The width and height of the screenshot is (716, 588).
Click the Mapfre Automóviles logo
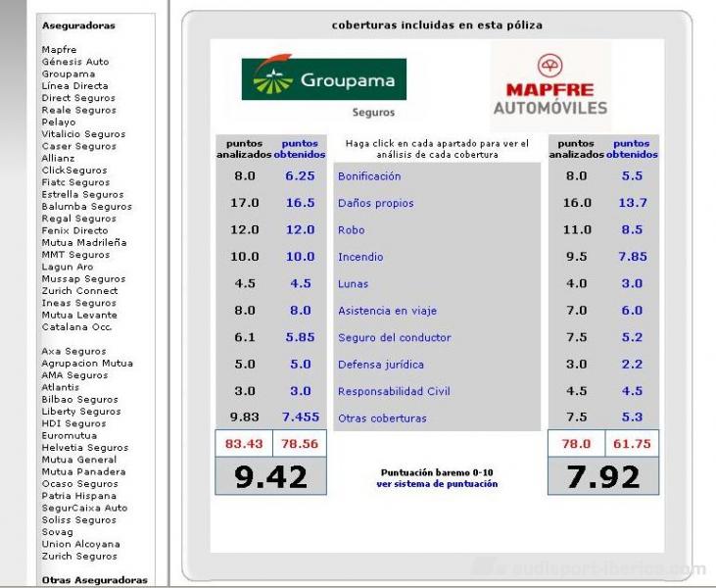pos(550,85)
